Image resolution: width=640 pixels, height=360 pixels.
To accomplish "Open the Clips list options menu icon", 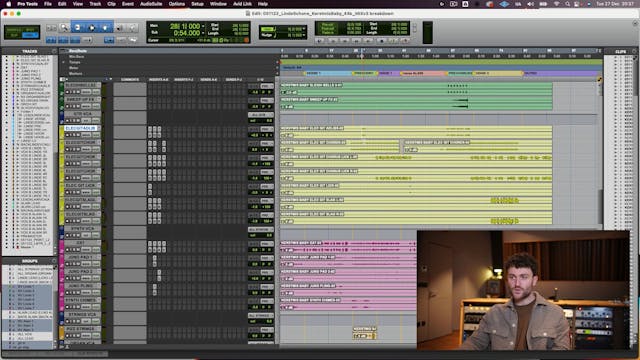I will pos(634,51).
